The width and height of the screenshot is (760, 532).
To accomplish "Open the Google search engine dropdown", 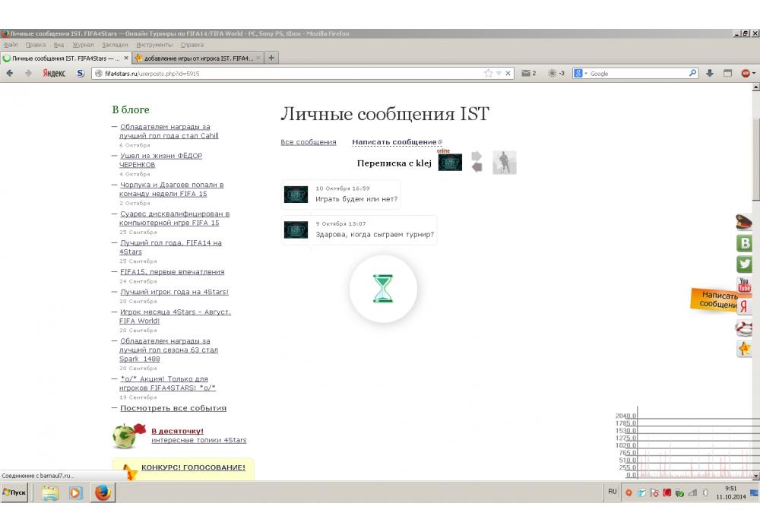I will click(x=581, y=74).
